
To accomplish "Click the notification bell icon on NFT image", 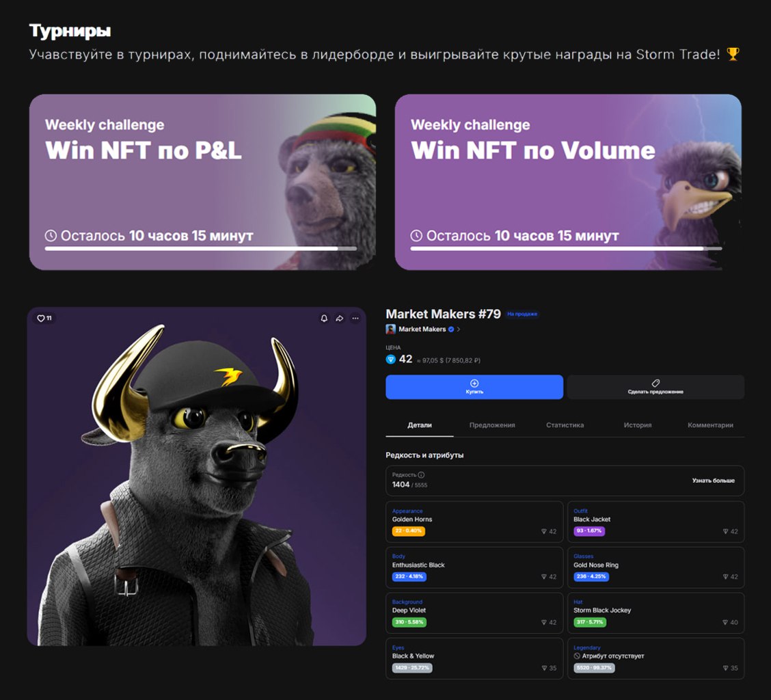I will 324,319.
